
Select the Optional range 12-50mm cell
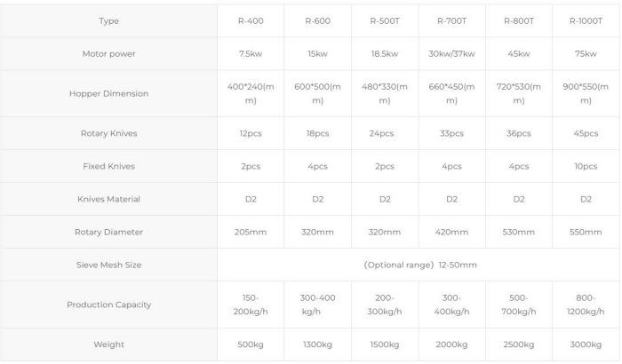420,265
